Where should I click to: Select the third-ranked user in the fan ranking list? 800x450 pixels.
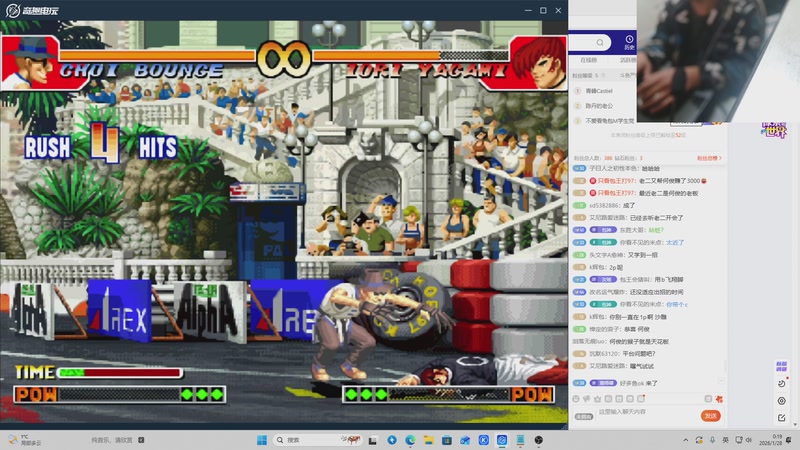pos(610,121)
